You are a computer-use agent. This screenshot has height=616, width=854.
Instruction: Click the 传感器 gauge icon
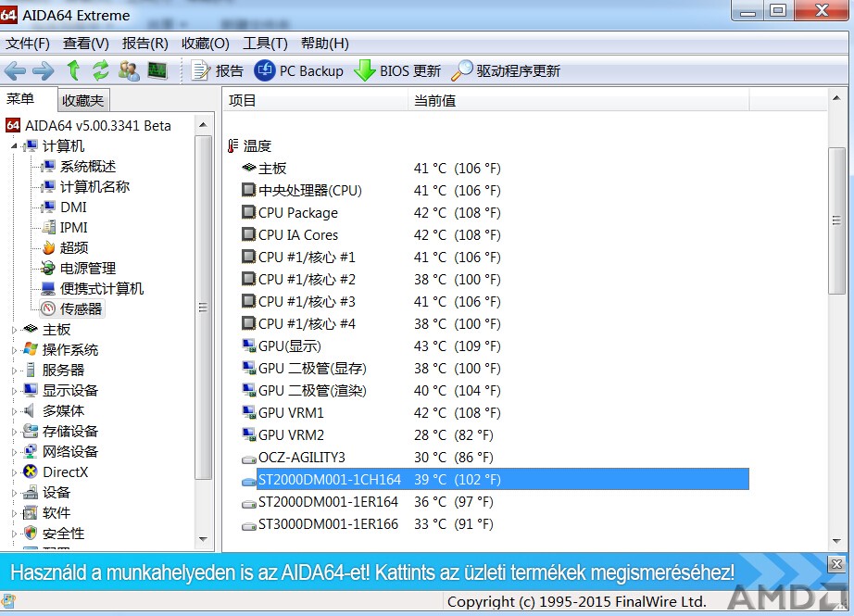click(x=48, y=308)
